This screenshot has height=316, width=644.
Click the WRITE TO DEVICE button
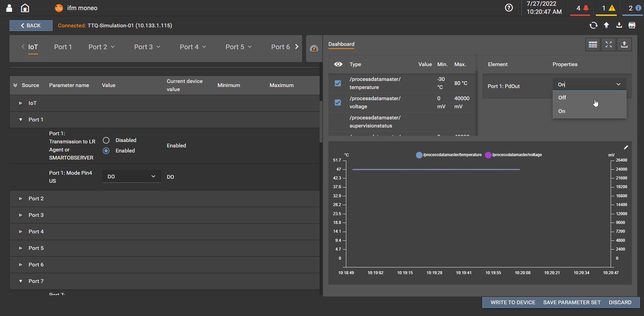point(513,303)
